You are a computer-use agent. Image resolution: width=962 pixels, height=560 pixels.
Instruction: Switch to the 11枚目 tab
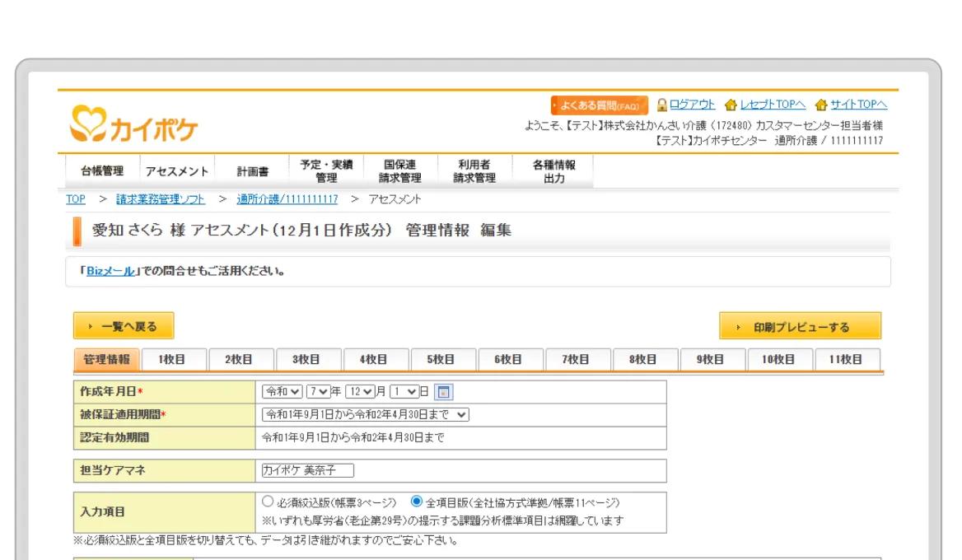[846, 360]
